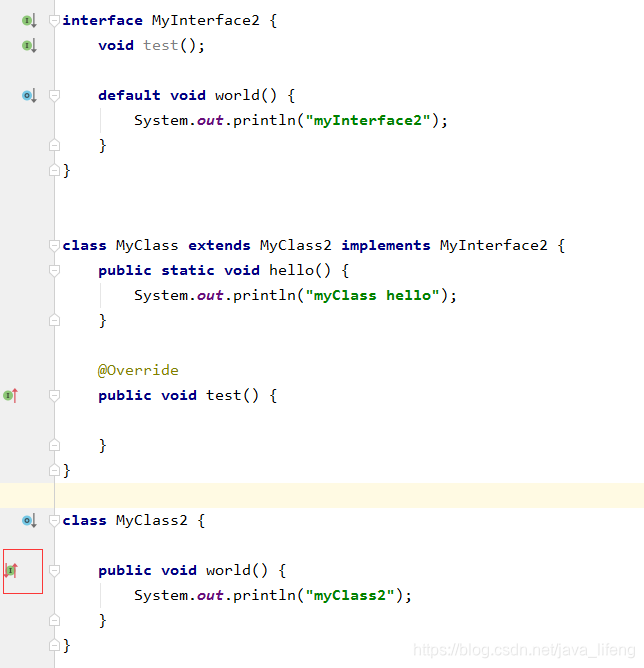Click MyInterface2 after the implements keyword
The image size is (644, 668).
click(494, 245)
